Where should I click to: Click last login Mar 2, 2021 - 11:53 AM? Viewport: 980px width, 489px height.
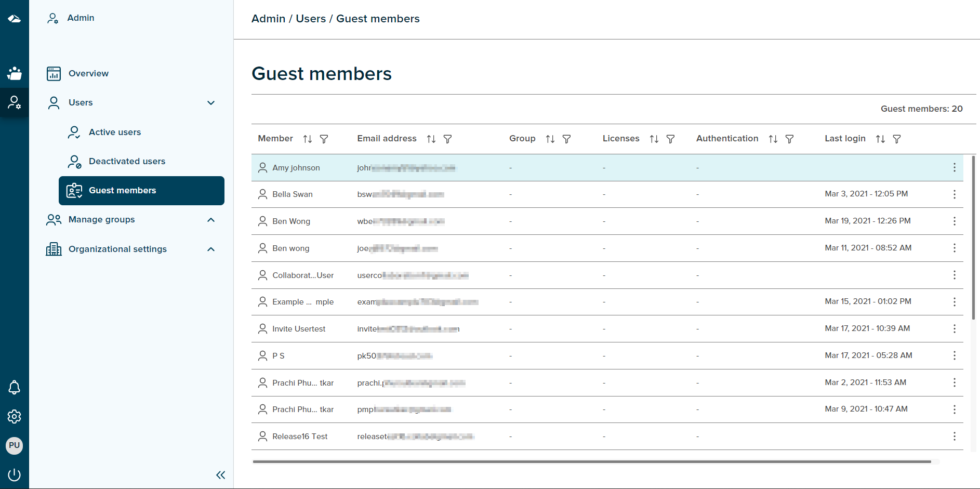[865, 382]
